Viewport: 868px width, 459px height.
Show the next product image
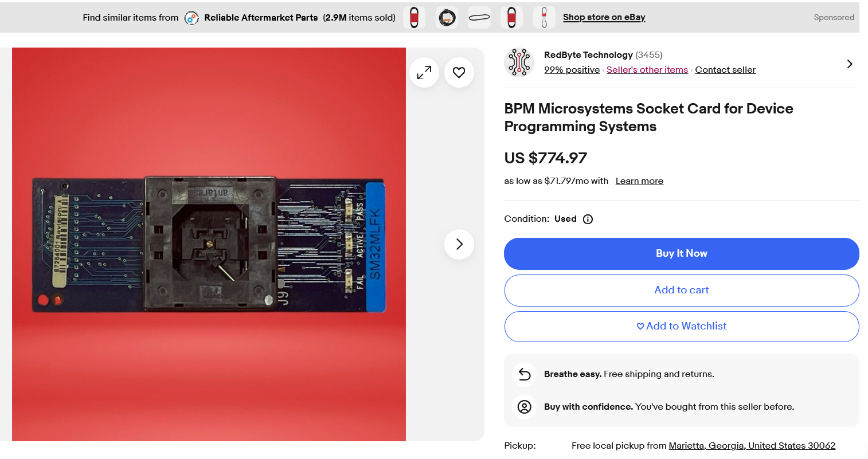click(x=459, y=245)
